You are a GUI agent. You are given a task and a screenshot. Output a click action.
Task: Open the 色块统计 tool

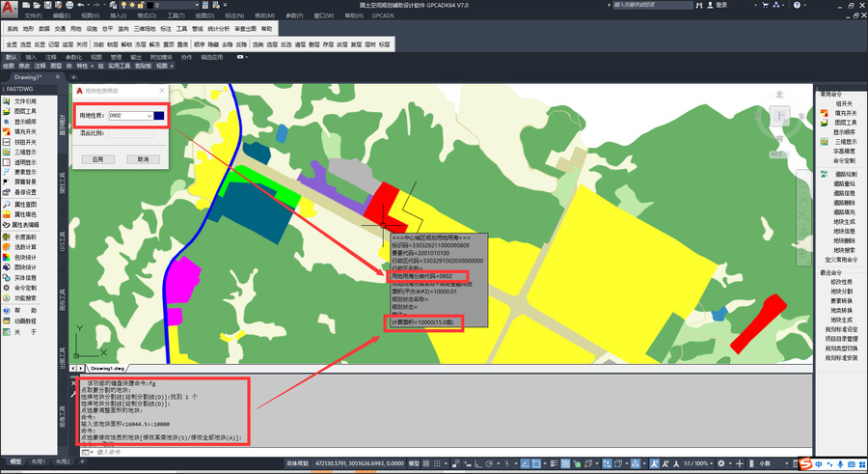(19, 257)
